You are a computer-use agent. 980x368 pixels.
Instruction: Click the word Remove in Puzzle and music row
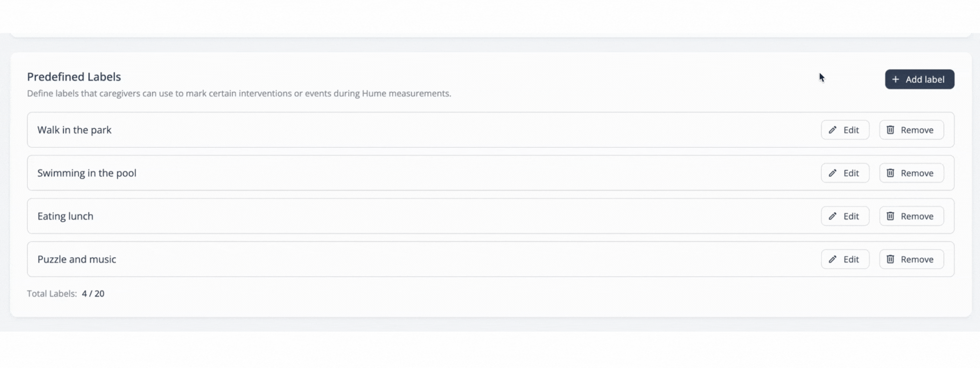(917, 259)
